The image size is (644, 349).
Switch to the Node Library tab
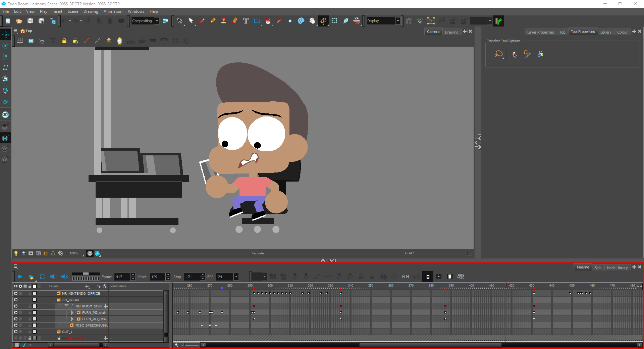pos(617,267)
